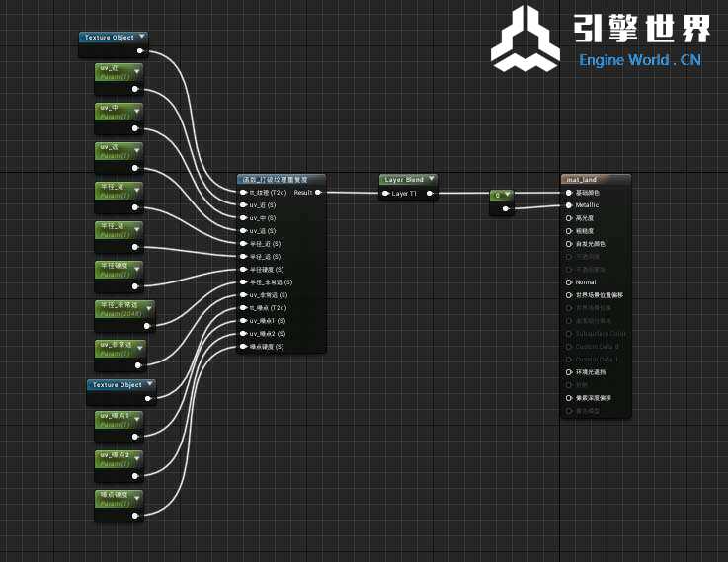The width and height of the screenshot is (728, 562).
Task: Click the Metallic input pin on mat_land
Action: (568, 205)
